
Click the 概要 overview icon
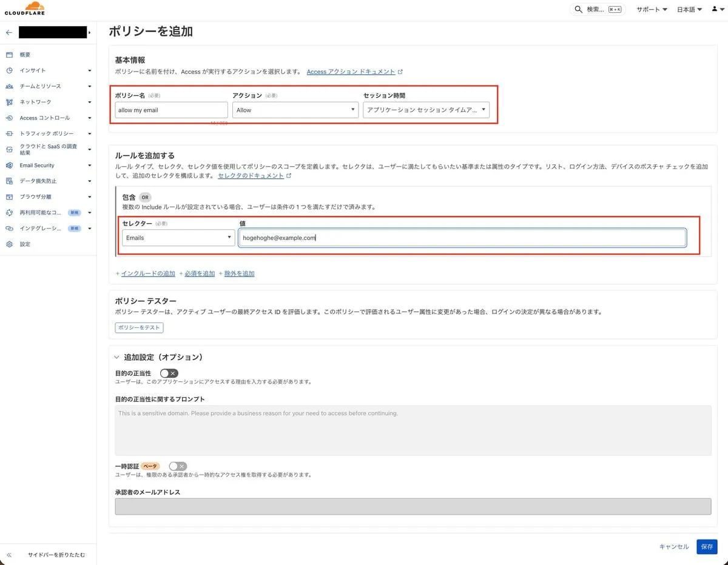point(9,55)
